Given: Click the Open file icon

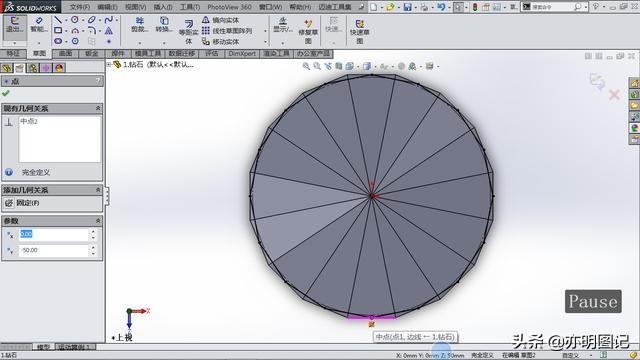Looking at the screenshot, I should pos(391,7).
